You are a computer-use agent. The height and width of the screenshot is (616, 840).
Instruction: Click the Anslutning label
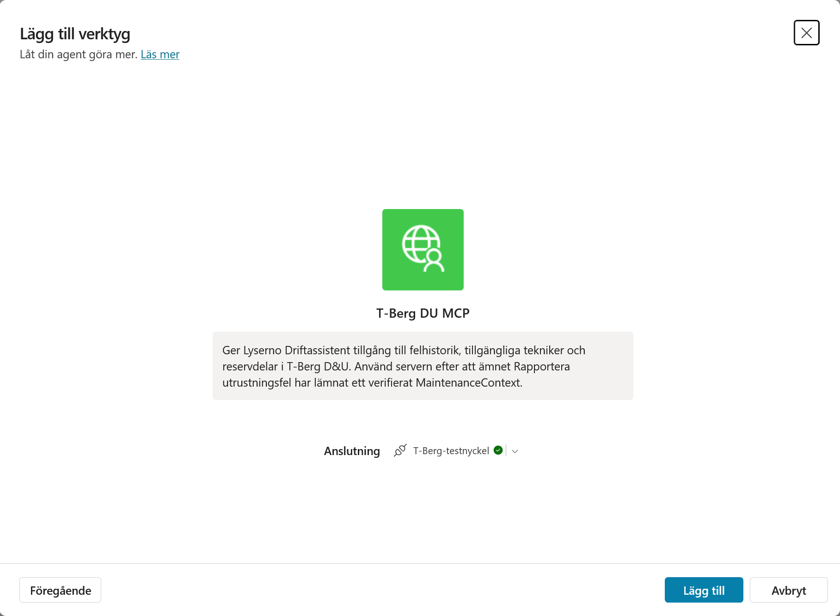352,451
